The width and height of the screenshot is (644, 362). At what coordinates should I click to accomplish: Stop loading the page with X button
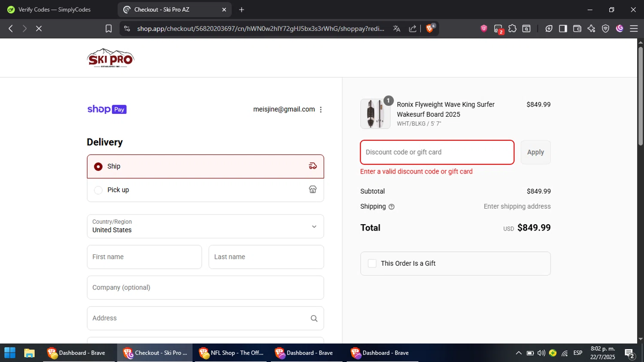click(x=39, y=28)
